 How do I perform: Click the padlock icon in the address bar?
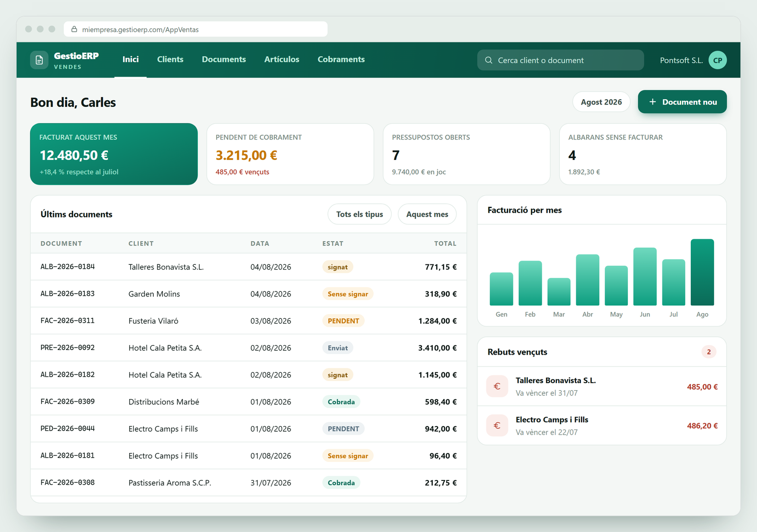coord(74,29)
